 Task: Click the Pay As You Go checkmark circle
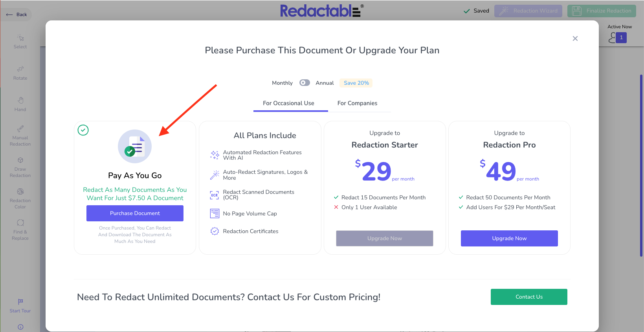[x=83, y=130]
